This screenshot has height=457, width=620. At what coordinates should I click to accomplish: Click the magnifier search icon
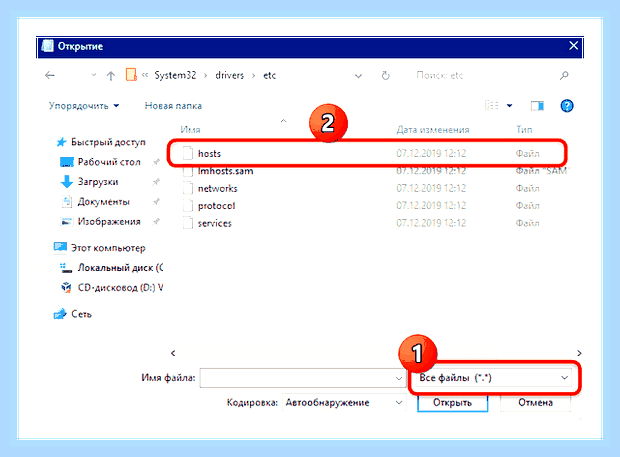click(564, 75)
